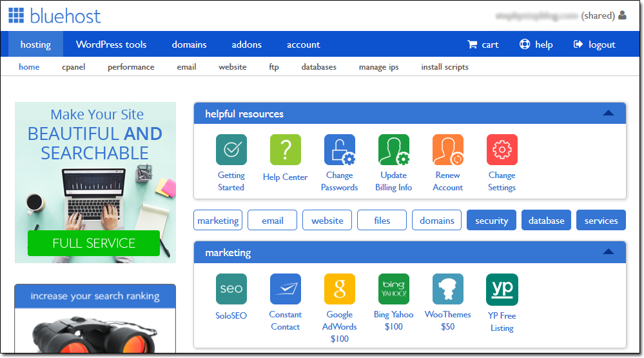This screenshot has width=644, height=358.
Task: Open the Update Billing Info icon
Action: click(394, 150)
